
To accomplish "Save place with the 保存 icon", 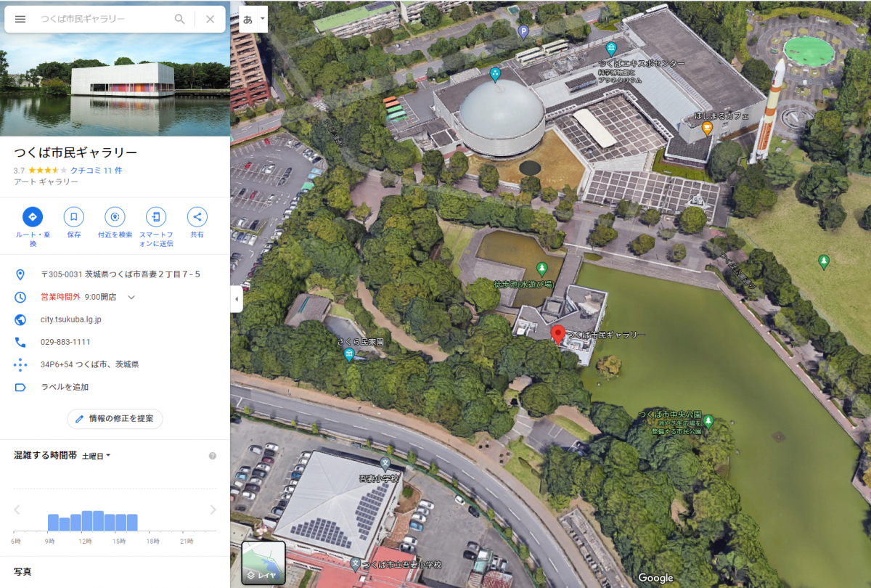I will 73,216.
